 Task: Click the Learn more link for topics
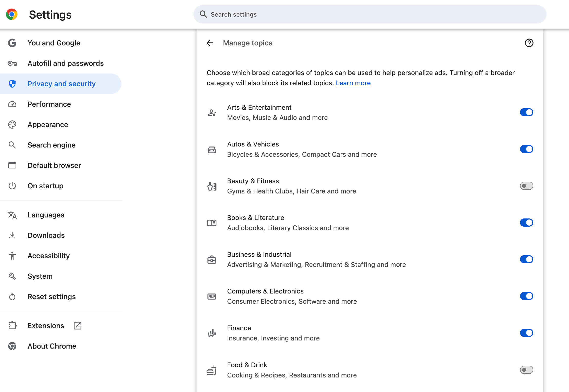pos(353,83)
